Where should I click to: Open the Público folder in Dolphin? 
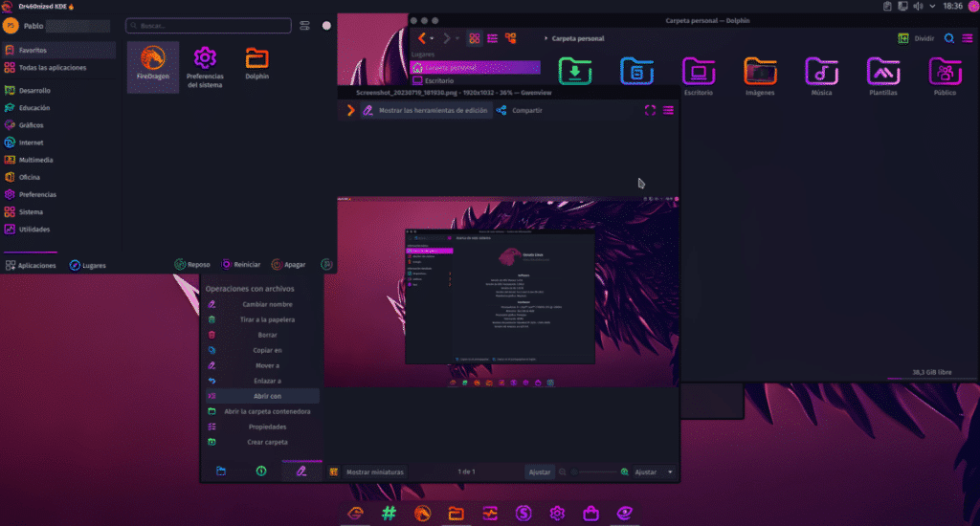pyautogui.click(x=945, y=76)
